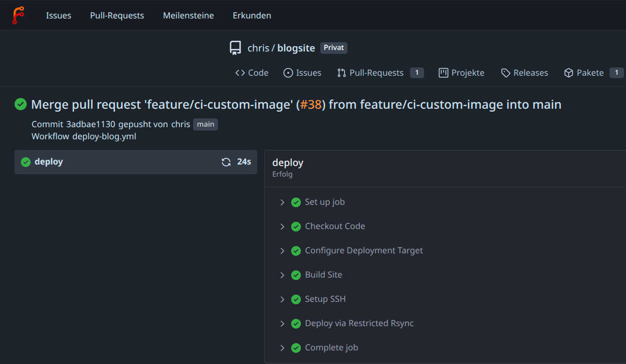The image size is (626, 364).
Task: Select the deploy job in sidebar
Action: coord(49,162)
